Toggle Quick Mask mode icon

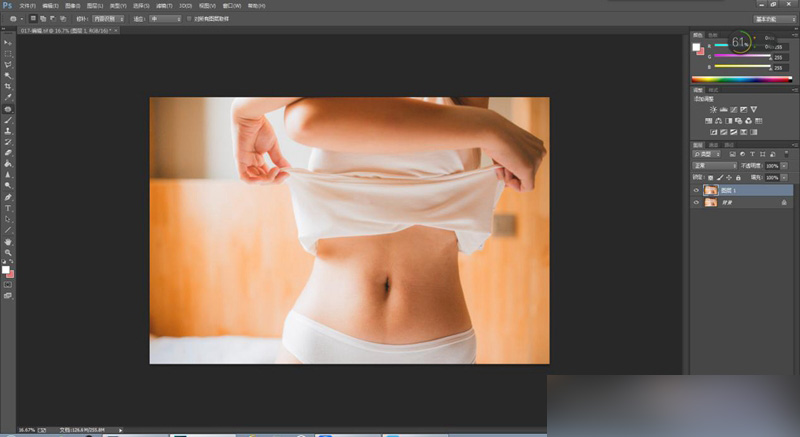tap(8, 285)
